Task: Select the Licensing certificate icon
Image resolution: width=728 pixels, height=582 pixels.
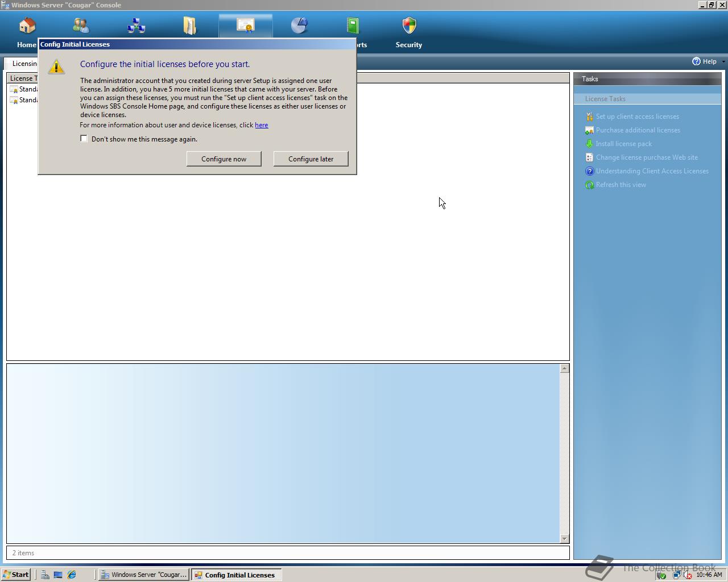Action: [x=246, y=26]
